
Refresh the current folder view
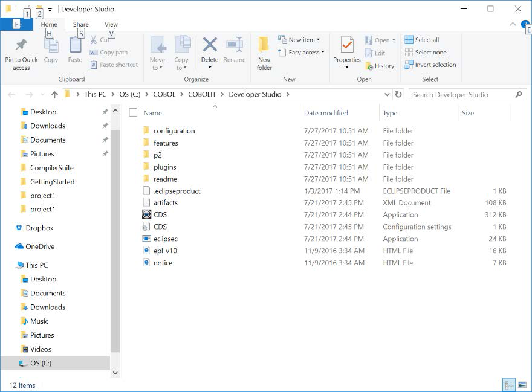[398, 94]
